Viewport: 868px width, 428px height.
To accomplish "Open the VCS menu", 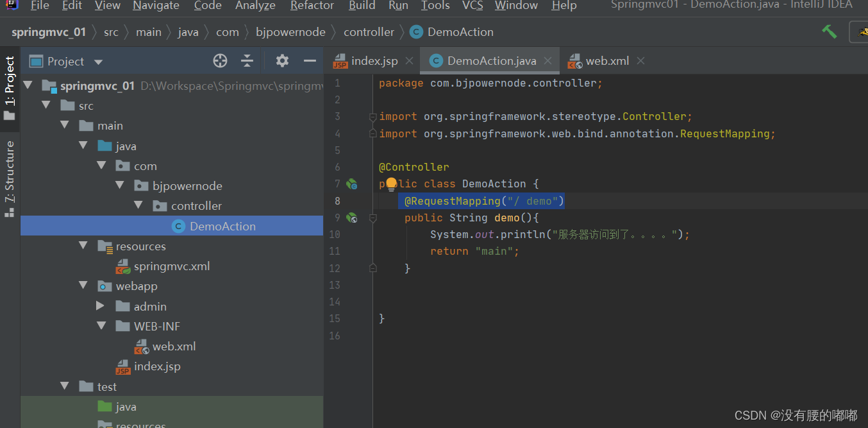I will (473, 5).
